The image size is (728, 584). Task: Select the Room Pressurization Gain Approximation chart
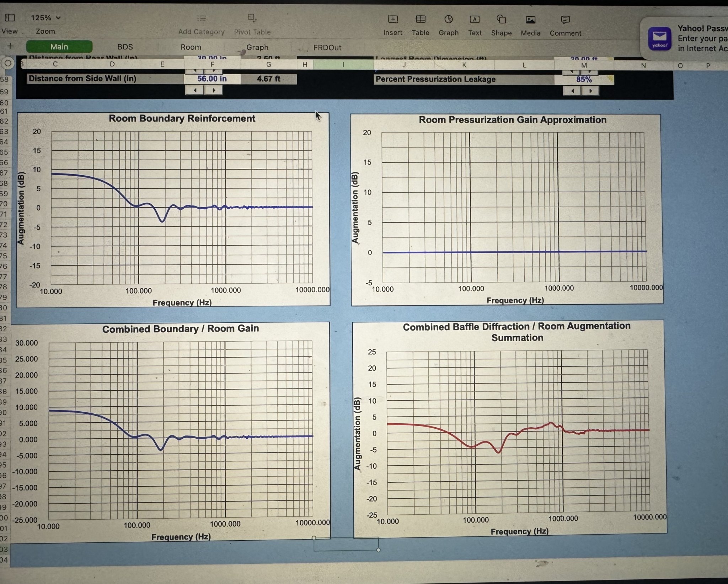coord(507,209)
